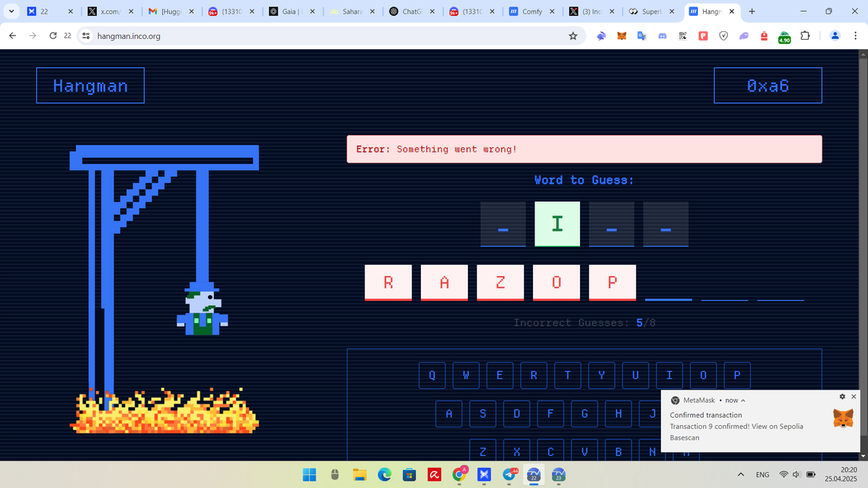
Task: Guess letter G on the keyboard
Action: point(584,414)
